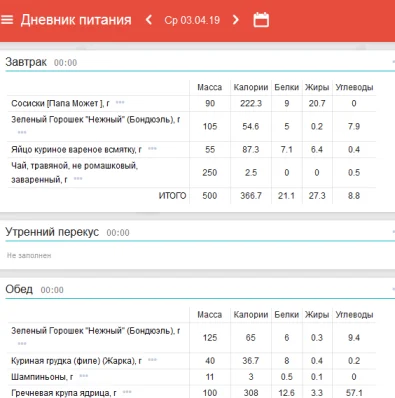
Task: Open the hamburger menu
Action: click(x=7, y=20)
